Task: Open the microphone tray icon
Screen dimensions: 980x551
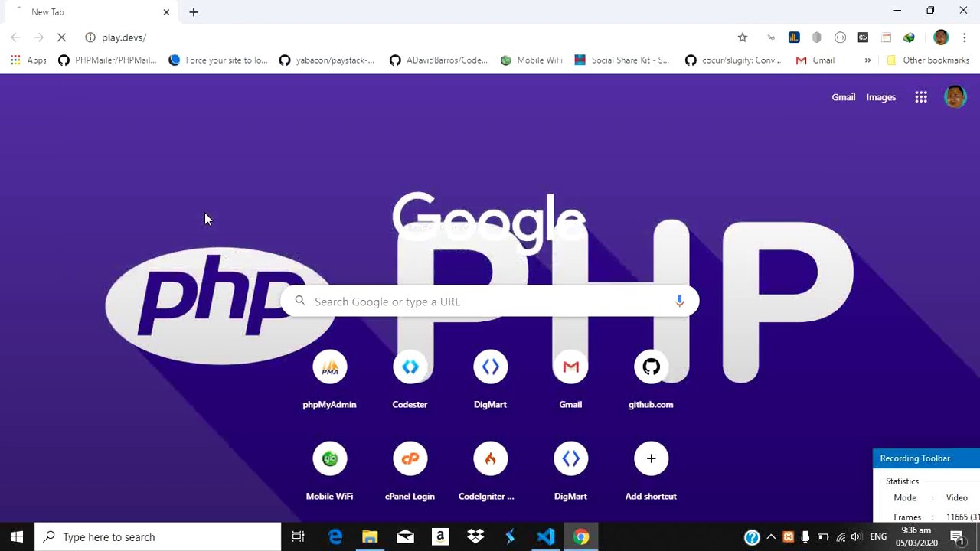Action: (805, 537)
